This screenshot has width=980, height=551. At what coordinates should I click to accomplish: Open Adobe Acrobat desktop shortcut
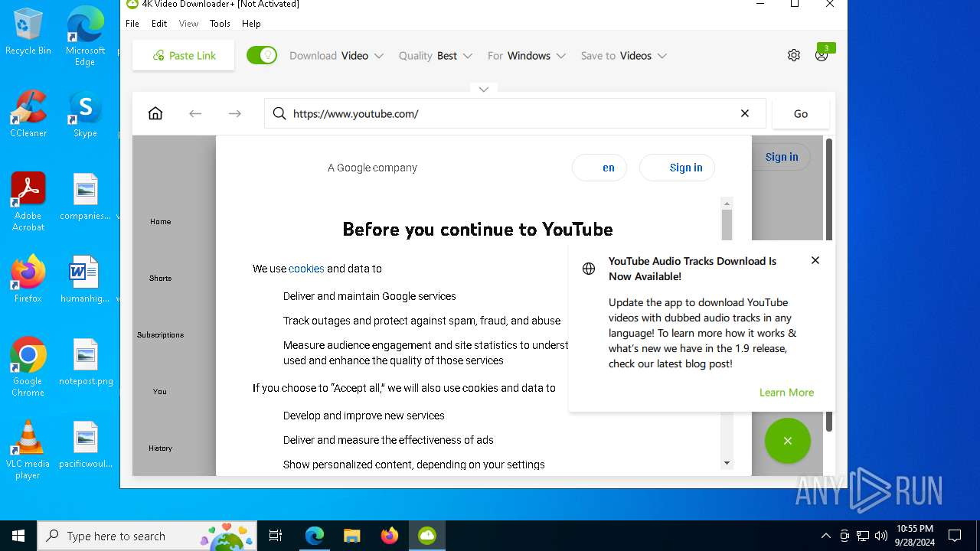pyautogui.click(x=28, y=202)
